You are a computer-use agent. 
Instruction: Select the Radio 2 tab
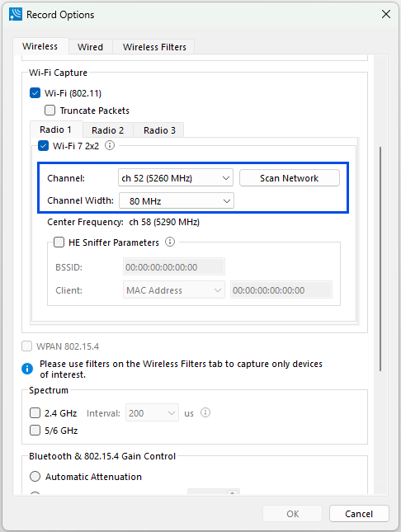(107, 130)
